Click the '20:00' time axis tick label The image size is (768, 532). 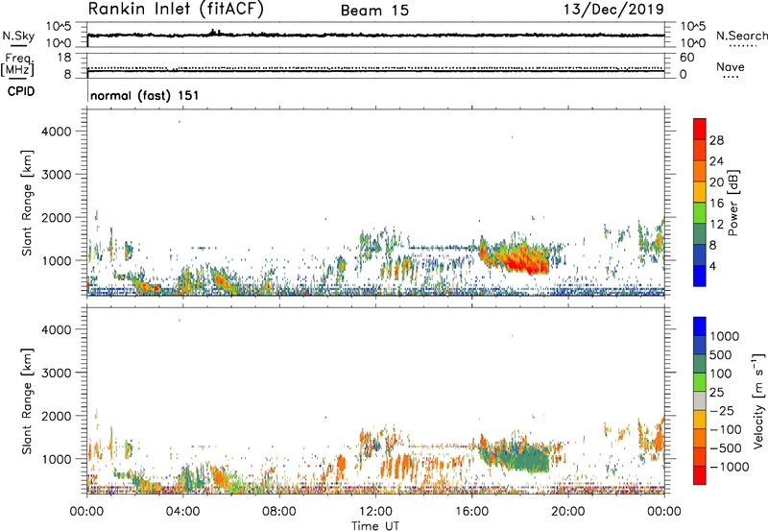click(x=567, y=512)
